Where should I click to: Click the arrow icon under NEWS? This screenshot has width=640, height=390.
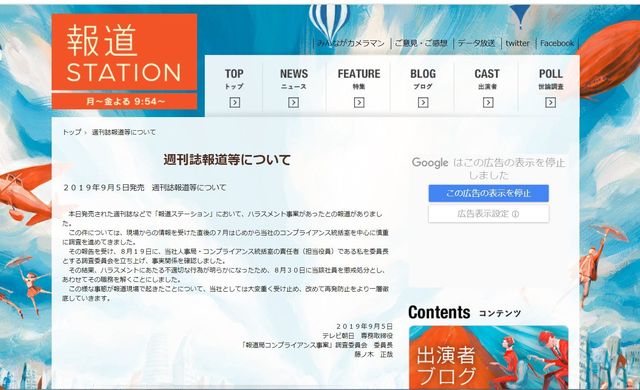pyautogui.click(x=293, y=102)
